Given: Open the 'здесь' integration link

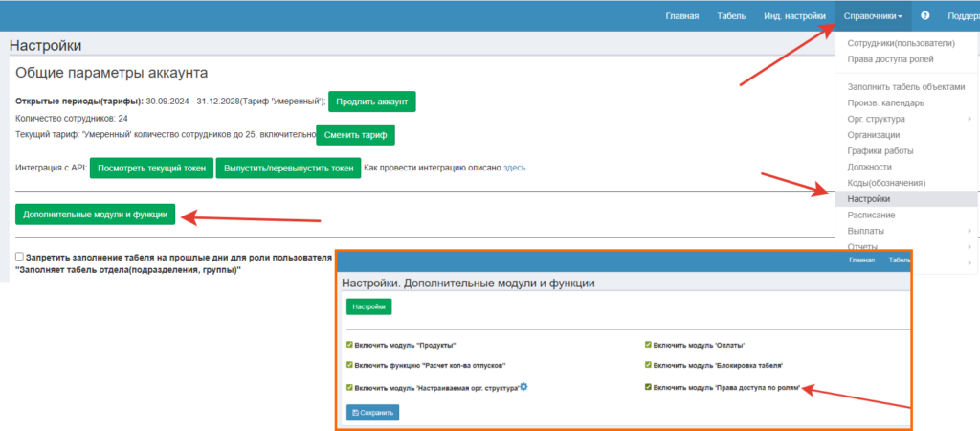Looking at the screenshot, I should [x=514, y=168].
